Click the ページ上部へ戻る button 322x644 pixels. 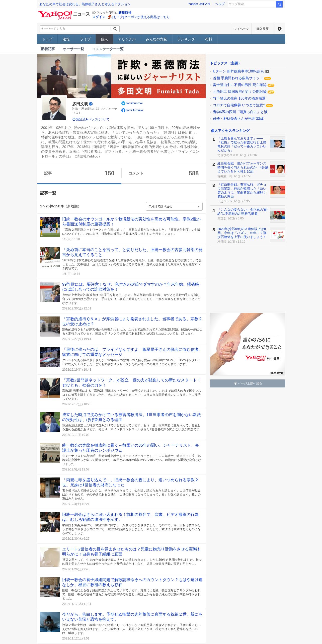tap(248, 383)
